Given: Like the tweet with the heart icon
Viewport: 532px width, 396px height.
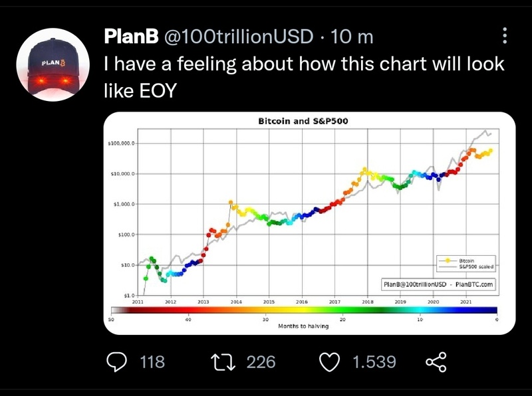Looking at the screenshot, I should coord(331,362).
